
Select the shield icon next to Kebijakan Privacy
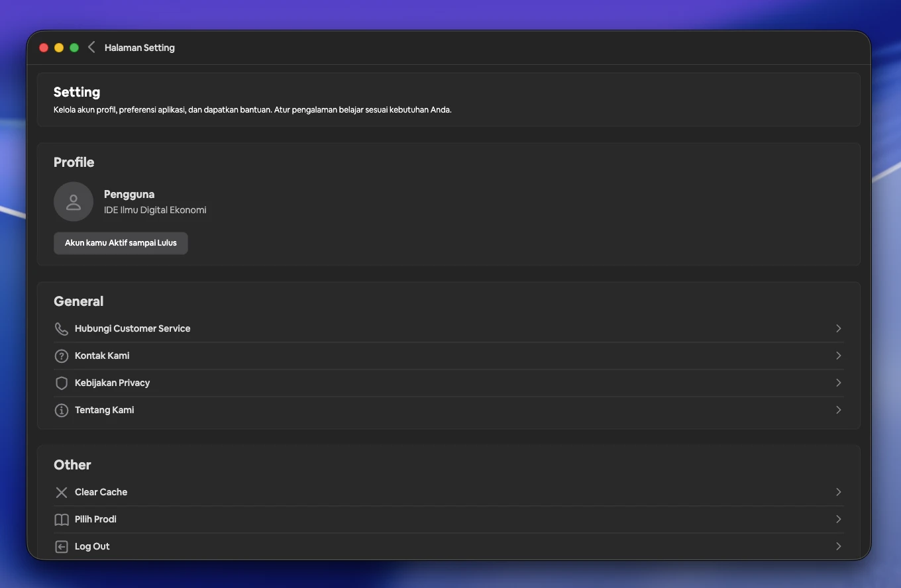click(x=61, y=383)
